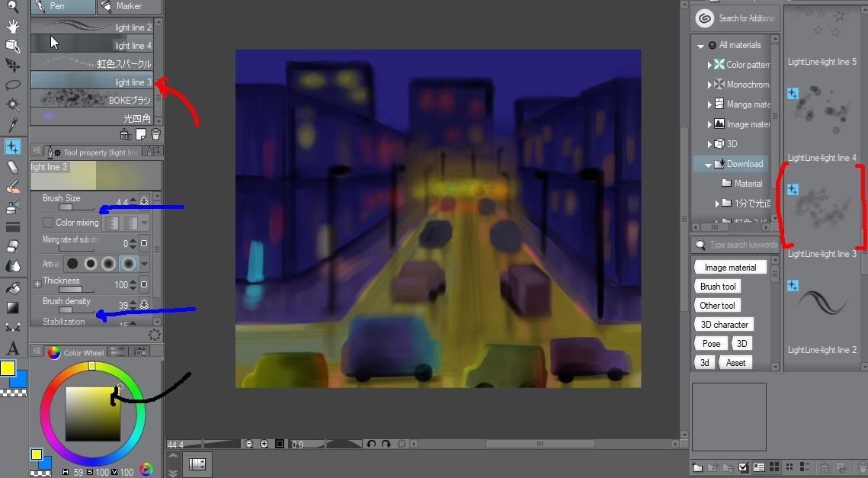Viewport: 868px width, 478px height.
Task: Filter by Image material tag
Action: tap(730, 268)
